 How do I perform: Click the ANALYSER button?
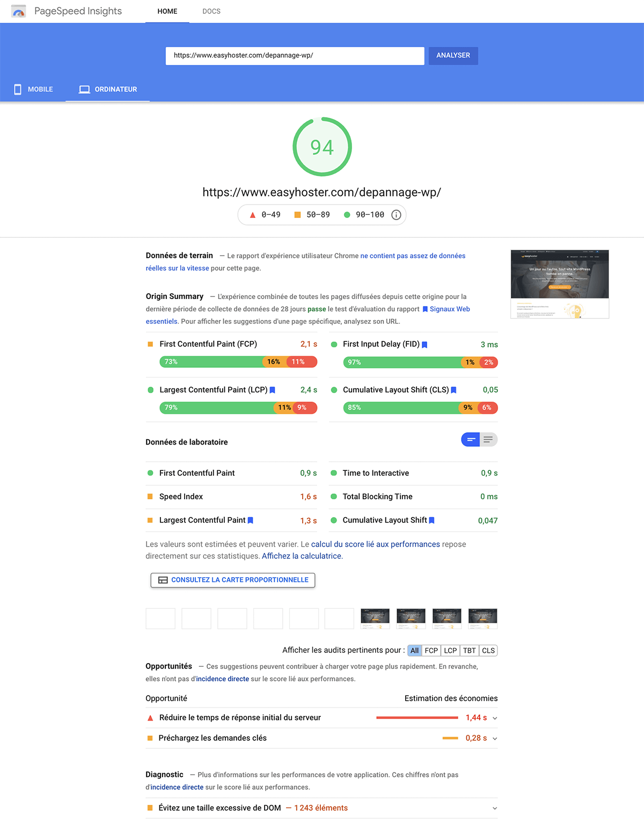click(x=453, y=55)
